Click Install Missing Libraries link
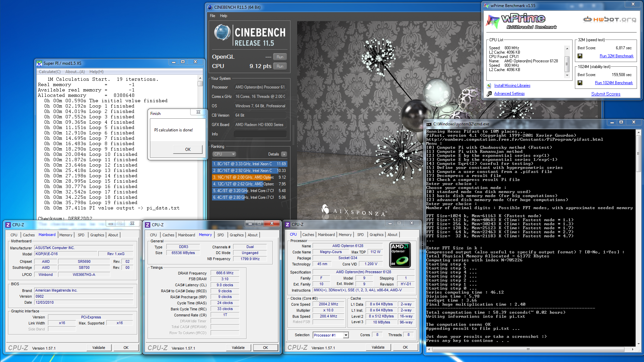This screenshot has width=644, height=362. pyautogui.click(x=512, y=85)
